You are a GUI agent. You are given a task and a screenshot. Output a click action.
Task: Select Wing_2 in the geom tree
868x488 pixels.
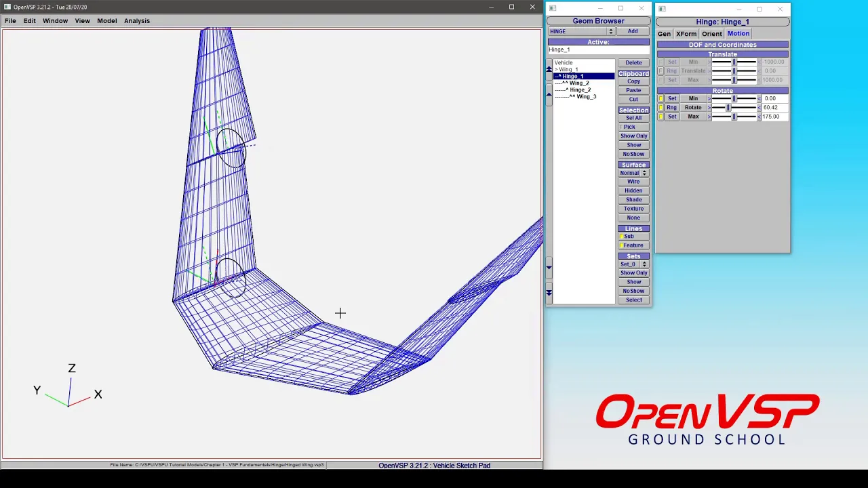click(x=584, y=83)
